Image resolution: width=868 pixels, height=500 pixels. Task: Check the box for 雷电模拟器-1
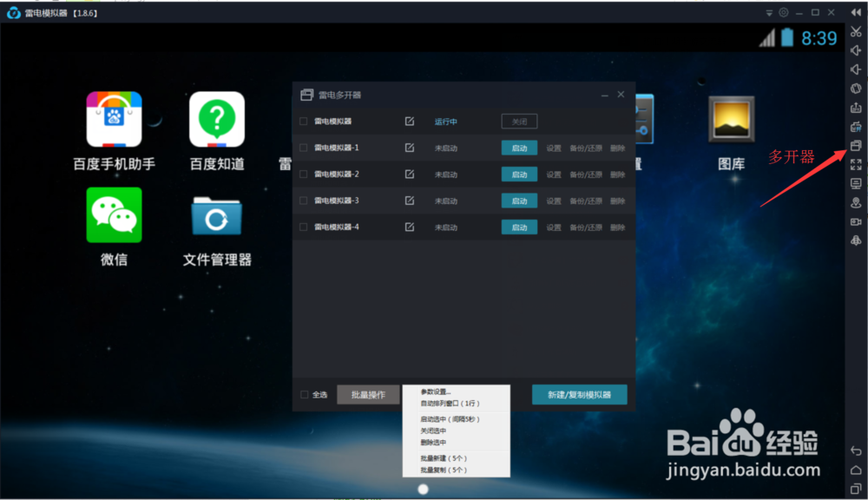click(303, 148)
